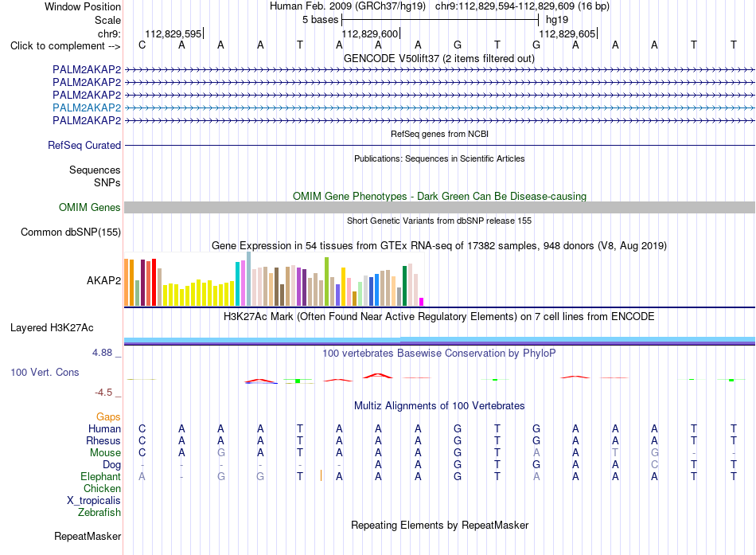Click the Scale label on the left

coord(108,20)
